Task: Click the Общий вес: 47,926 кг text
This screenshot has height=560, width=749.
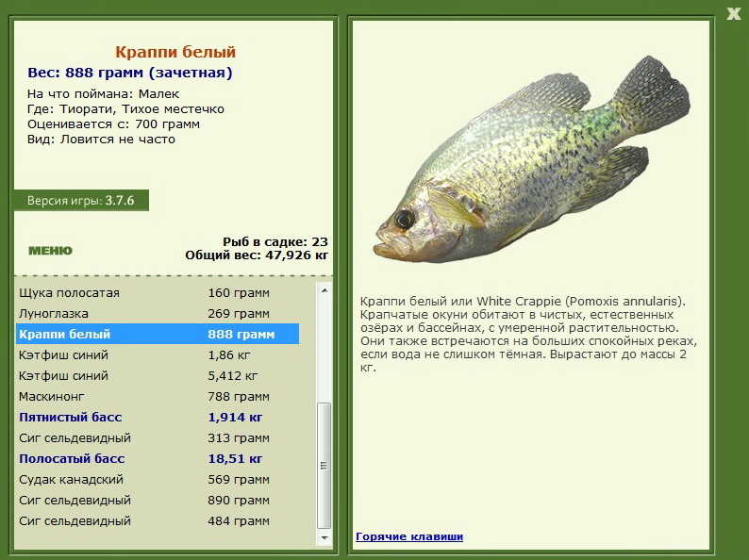Action: pyautogui.click(x=257, y=255)
